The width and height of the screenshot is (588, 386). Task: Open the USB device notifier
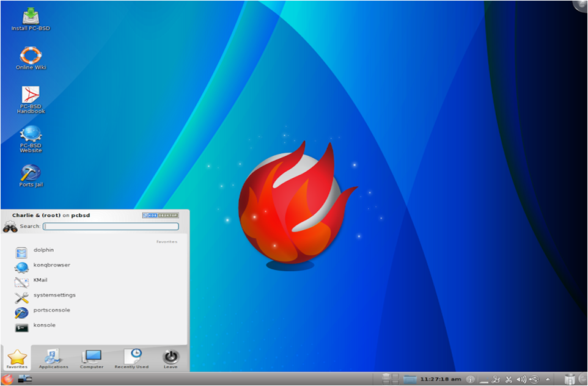pyautogui.click(x=535, y=378)
